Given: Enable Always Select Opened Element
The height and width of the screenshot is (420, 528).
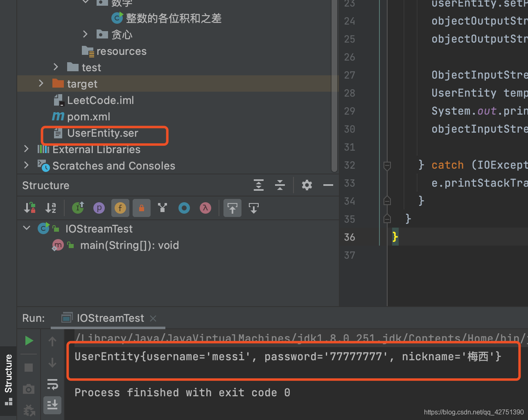Looking at the screenshot, I should [232, 208].
